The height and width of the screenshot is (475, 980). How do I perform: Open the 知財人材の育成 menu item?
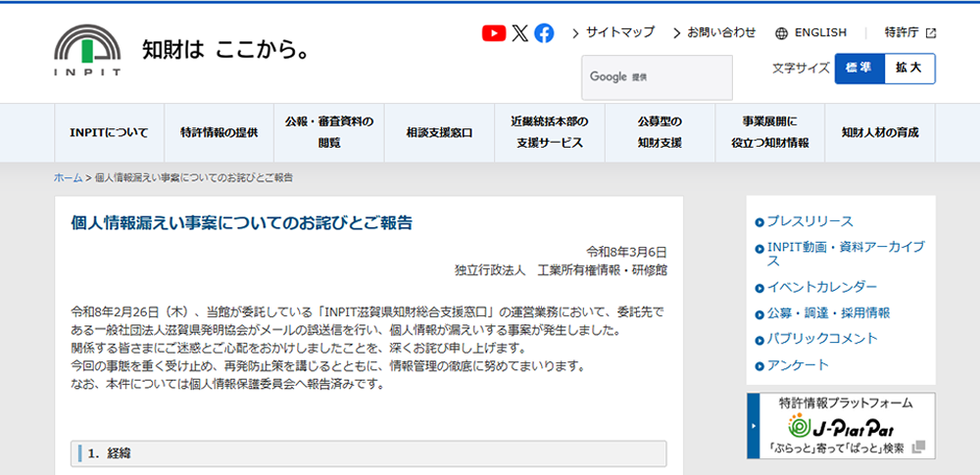click(880, 133)
